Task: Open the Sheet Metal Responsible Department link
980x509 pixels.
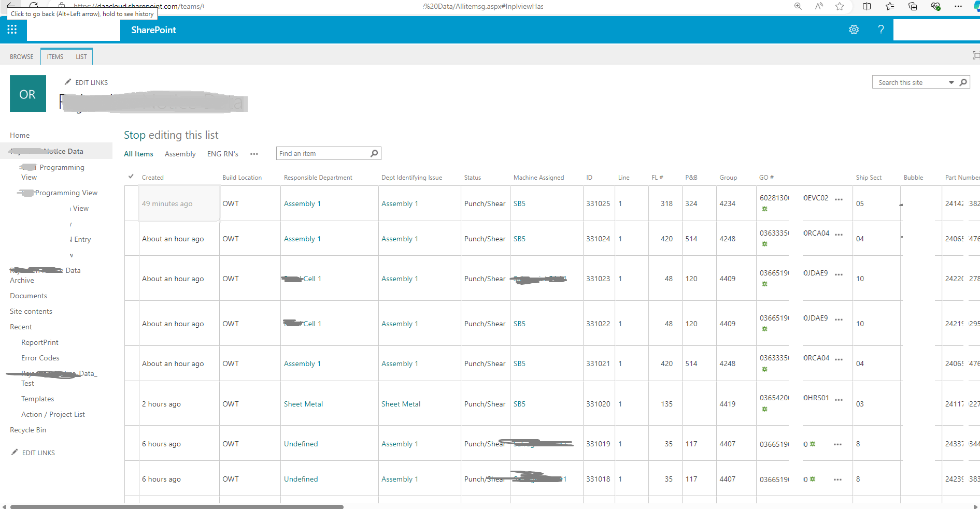Action: (x=303, y=404)
